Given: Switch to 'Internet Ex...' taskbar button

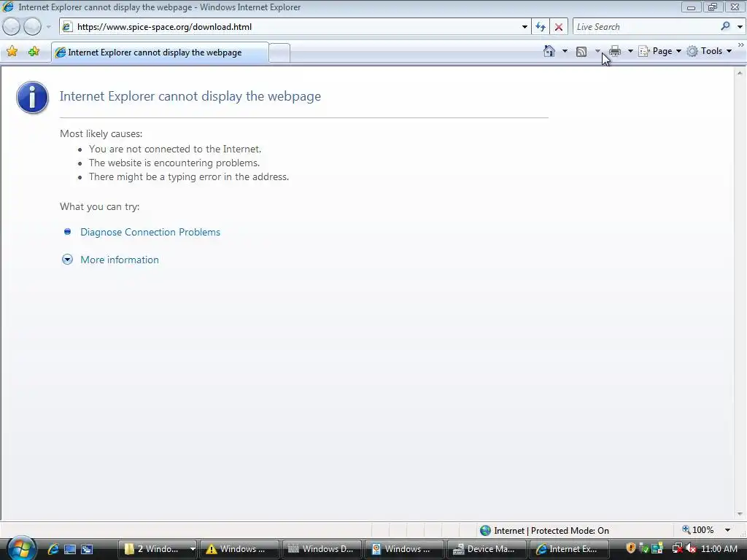Looking at the screenshot, I should click(569, 549).
